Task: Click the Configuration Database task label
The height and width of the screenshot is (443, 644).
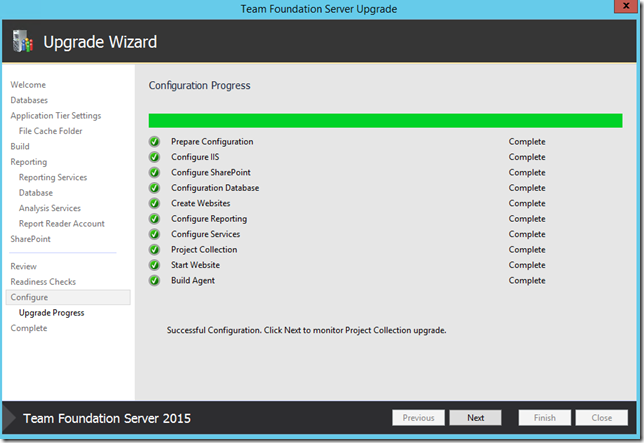Action: [x=215, y=188]
